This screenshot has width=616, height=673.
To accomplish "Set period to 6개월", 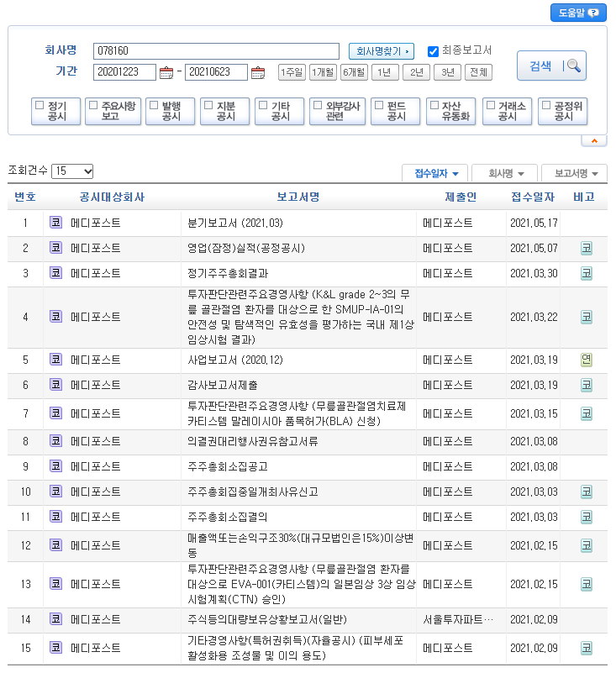I will click(x=354, y=72).
